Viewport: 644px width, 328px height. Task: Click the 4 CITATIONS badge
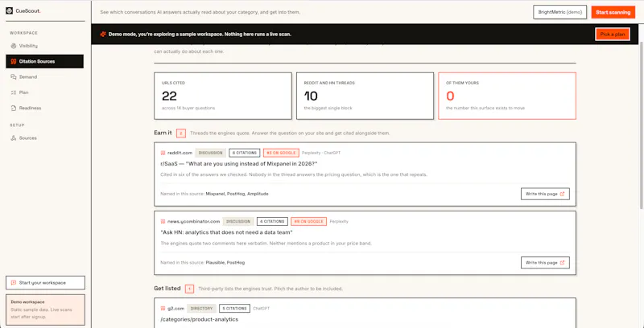tap(272, 221)
